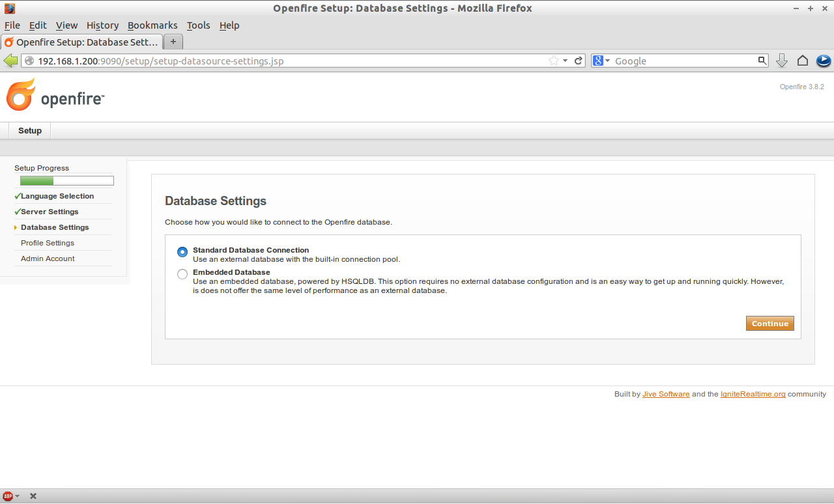Minimize the Firefox window
This screenshot has width=834, height=504.
click(797, 8)
